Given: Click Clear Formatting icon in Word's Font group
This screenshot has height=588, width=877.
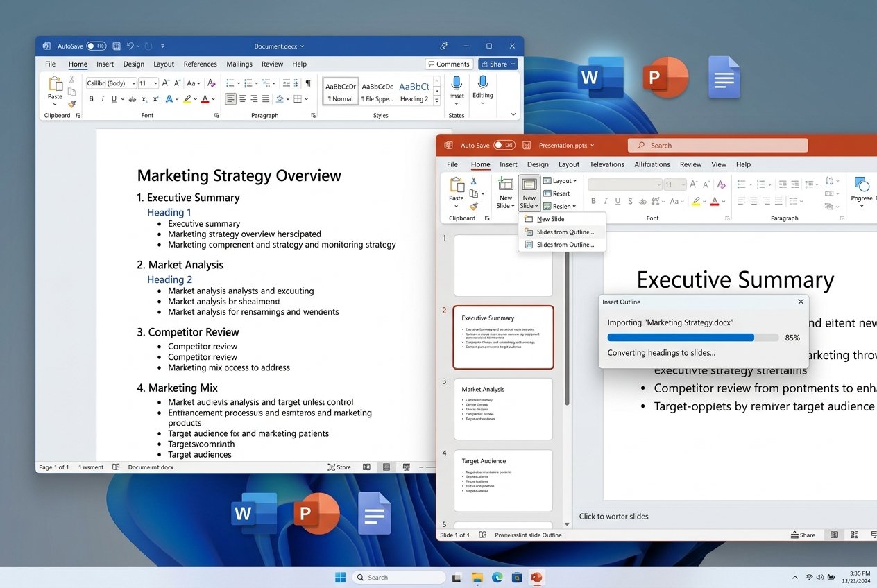Looking at the screenshot, I should click(211, 83).
